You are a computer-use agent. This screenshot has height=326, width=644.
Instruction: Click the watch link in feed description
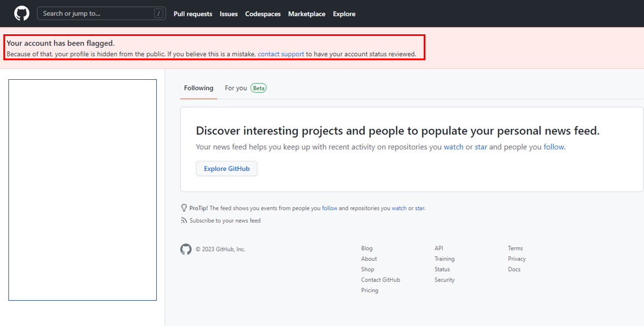pos(453,147)
